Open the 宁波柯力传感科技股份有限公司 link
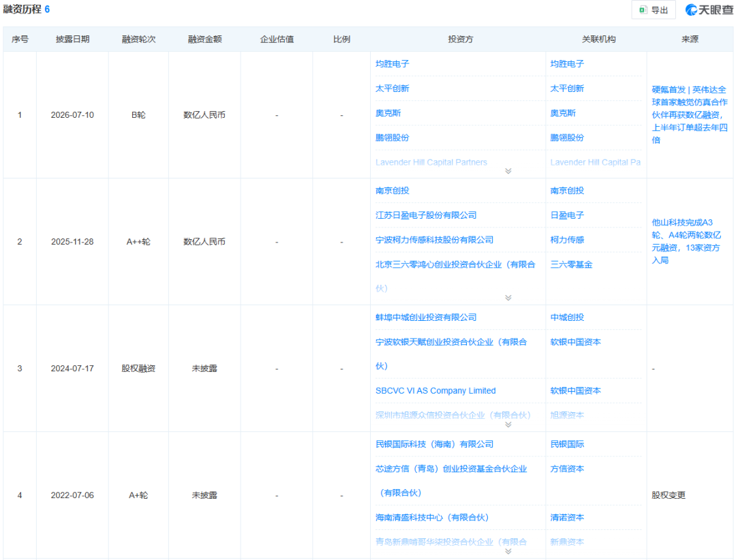736x560 pixels. pyautogui.click(x=435, y=240)
